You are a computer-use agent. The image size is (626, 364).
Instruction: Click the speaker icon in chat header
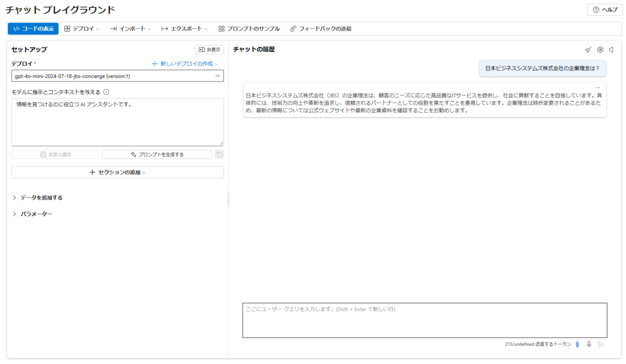[x=611, y=50]
